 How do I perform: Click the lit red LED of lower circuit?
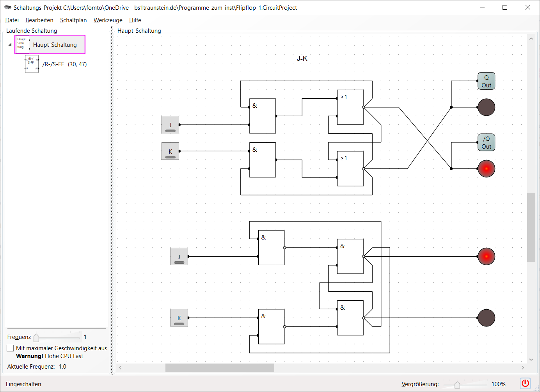click(487, 256)
